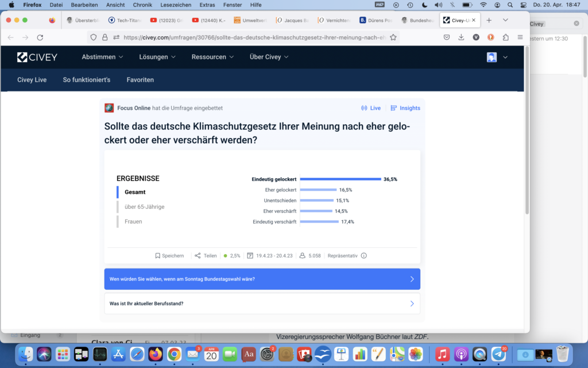This screenshot has width=588, height=368.
Task: Open the Lesezeichen menu in menu bar
Action: (x=175, y=5)
